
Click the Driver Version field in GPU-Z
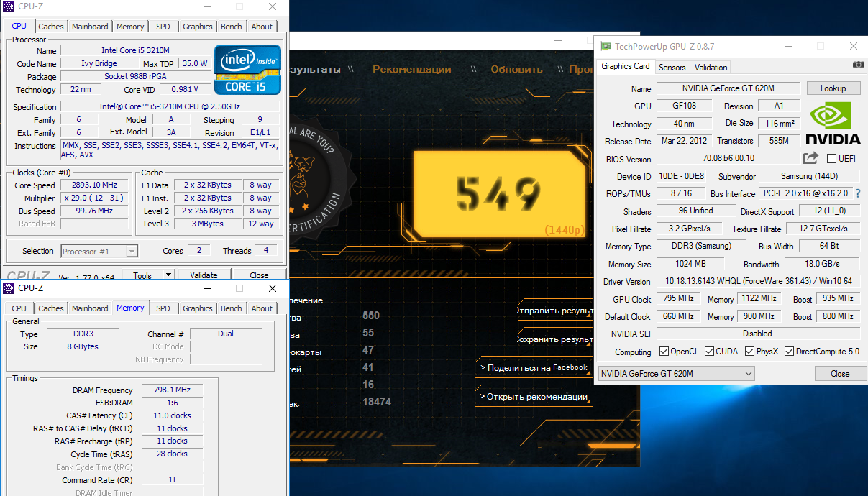tap(758, 281)
